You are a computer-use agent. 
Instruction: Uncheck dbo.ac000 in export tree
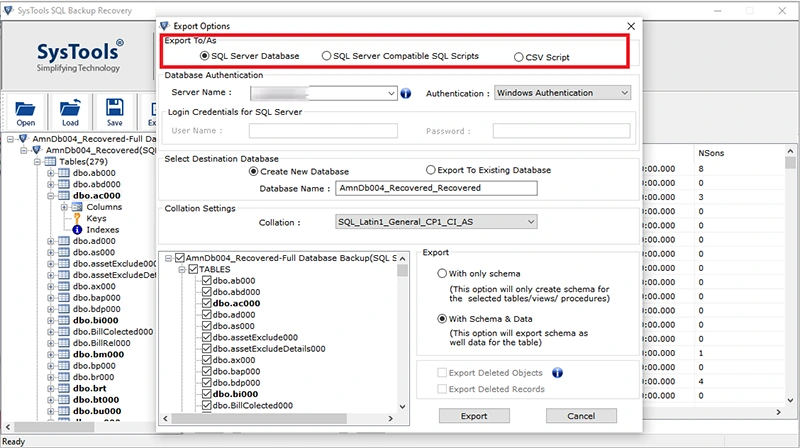click(x=207, y=303)
